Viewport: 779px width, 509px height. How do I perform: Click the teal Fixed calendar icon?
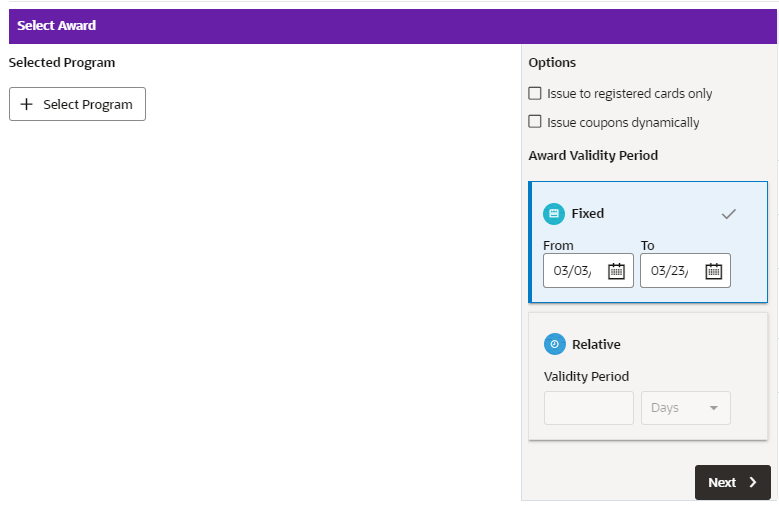click(554, 214)
